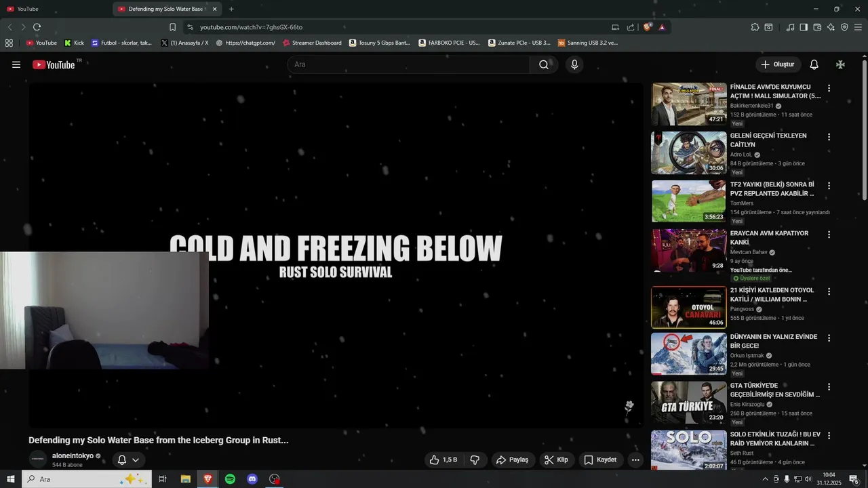
Task: Open Brave Shields lion icon
Action: (648, 27)
